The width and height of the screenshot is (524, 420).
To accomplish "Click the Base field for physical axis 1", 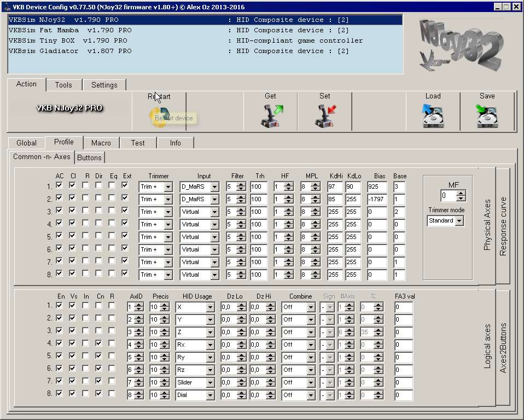I will tap(399, 187).
